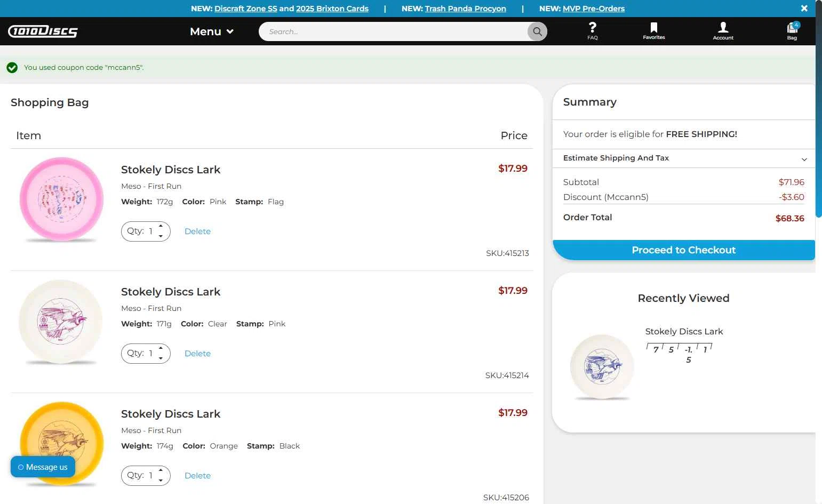Decrease quantity of orange Lark
822x504 pixels.
point(161,480)
